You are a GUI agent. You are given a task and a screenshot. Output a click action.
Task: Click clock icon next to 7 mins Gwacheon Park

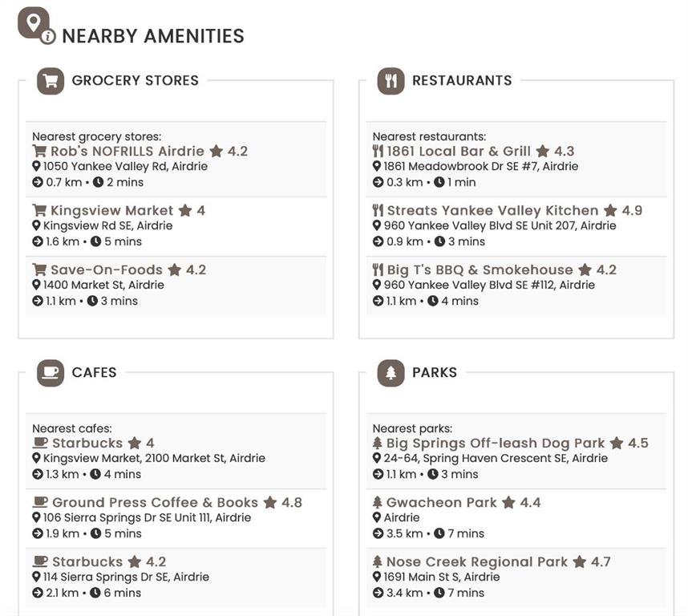click(439, 533)
